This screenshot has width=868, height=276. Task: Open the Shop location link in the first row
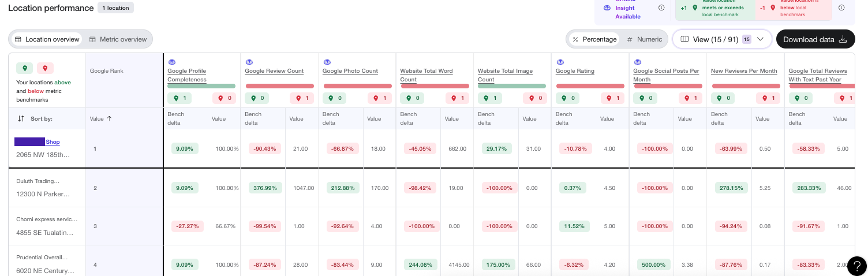pyautogui.click(x=53, y=142)
